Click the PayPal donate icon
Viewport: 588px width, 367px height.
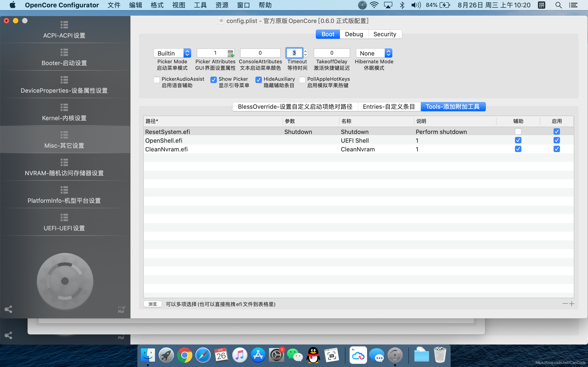point(121,309)
